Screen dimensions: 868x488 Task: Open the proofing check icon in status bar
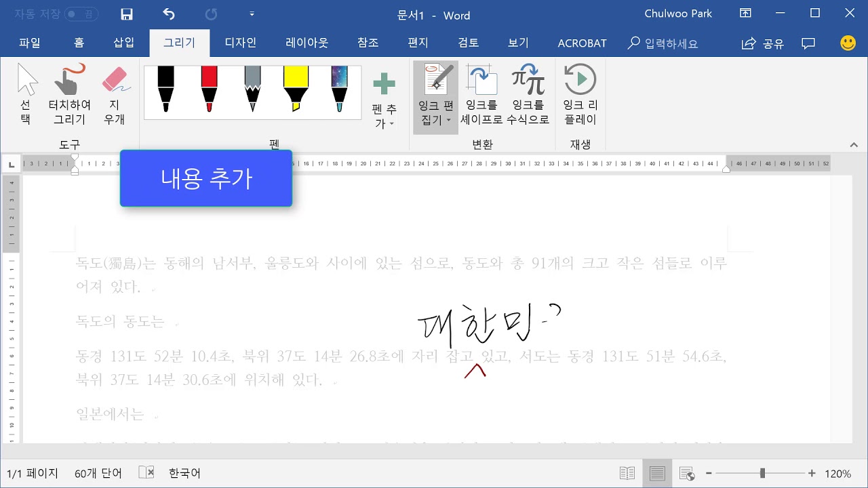coord(146,472)
